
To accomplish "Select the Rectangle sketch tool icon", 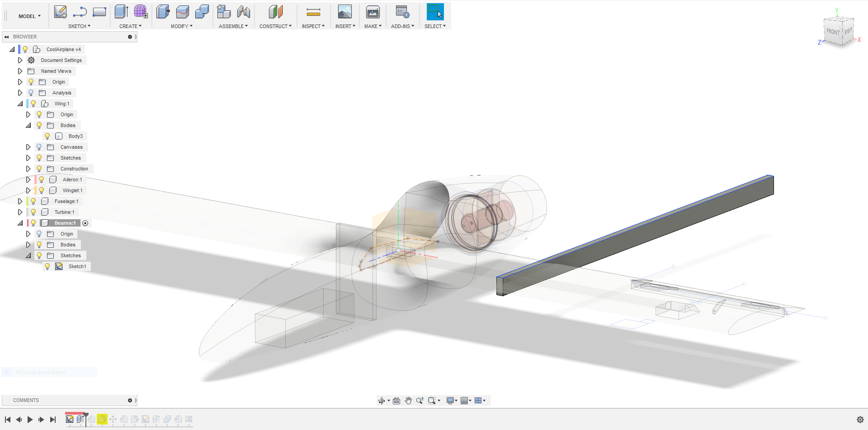I will pyautogui.click(x=99, y=12).
